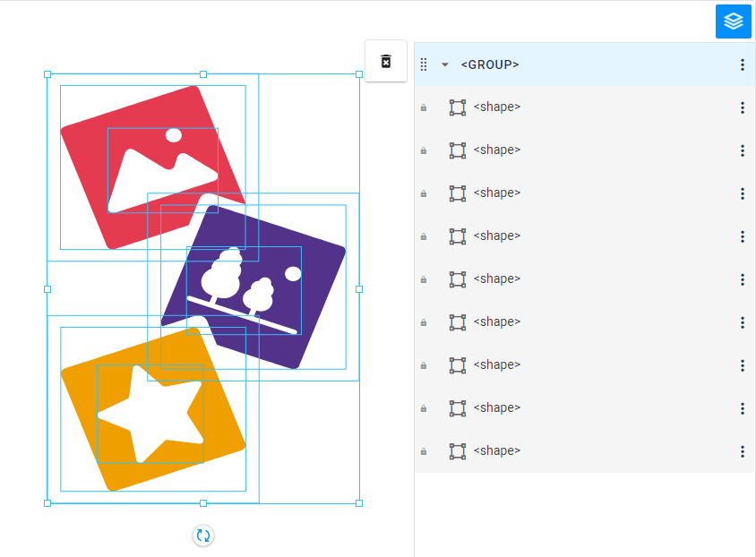The image size is (756, 557).
Task: Click the bottom-right selection handle on canvas
Action: [x=359, y=503]
